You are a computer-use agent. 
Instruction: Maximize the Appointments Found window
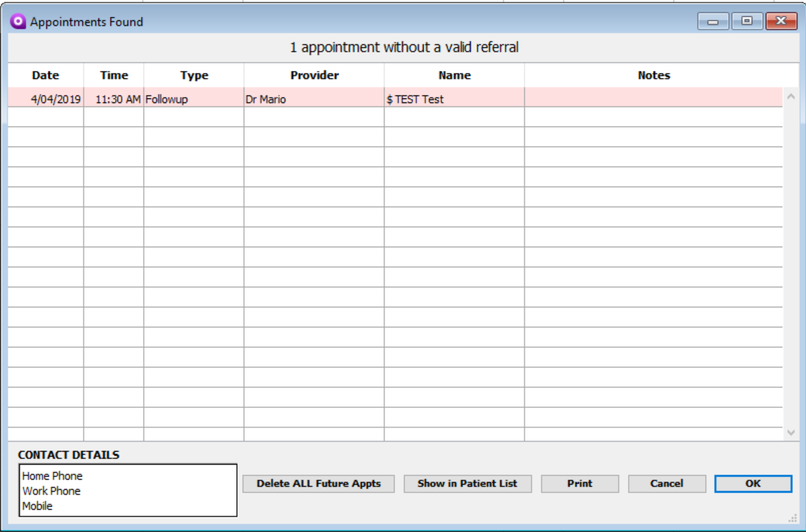tap(747, 21)
